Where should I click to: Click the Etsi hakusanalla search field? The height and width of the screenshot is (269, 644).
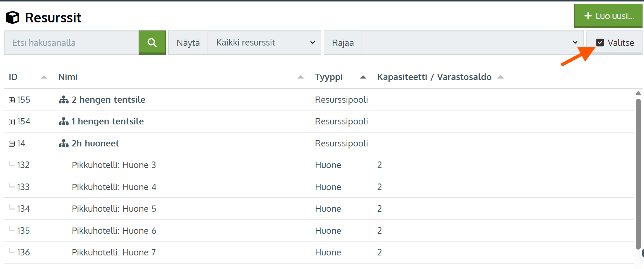(72, 43)
